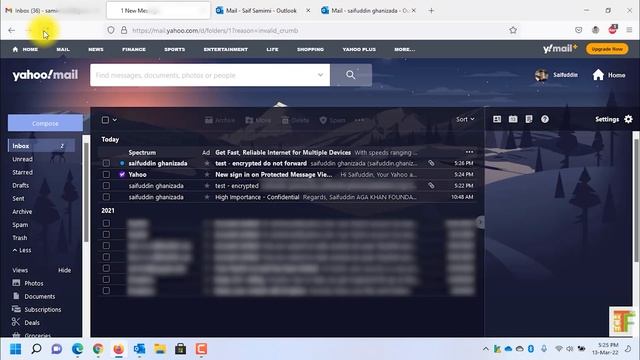Check the third email under 2021
Image resolution: width=640 pixels, height=360 pixels.
pyautogui.click(x=106, y=246)
